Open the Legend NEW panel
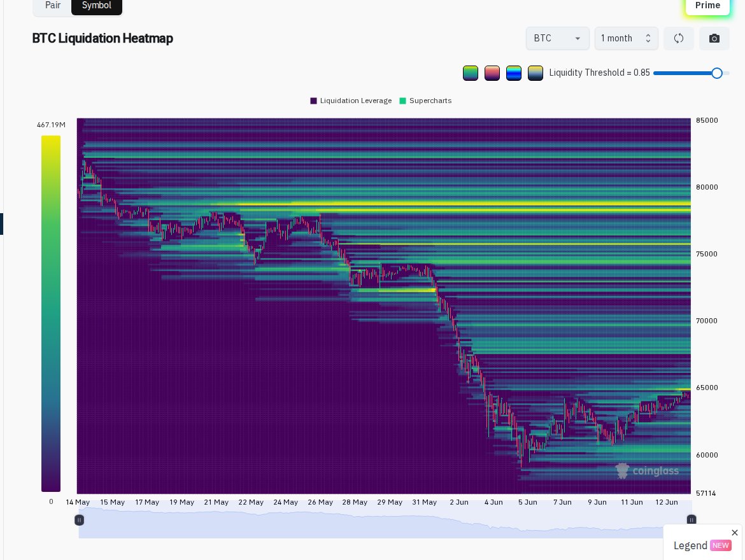 click(x=702, y=545)
